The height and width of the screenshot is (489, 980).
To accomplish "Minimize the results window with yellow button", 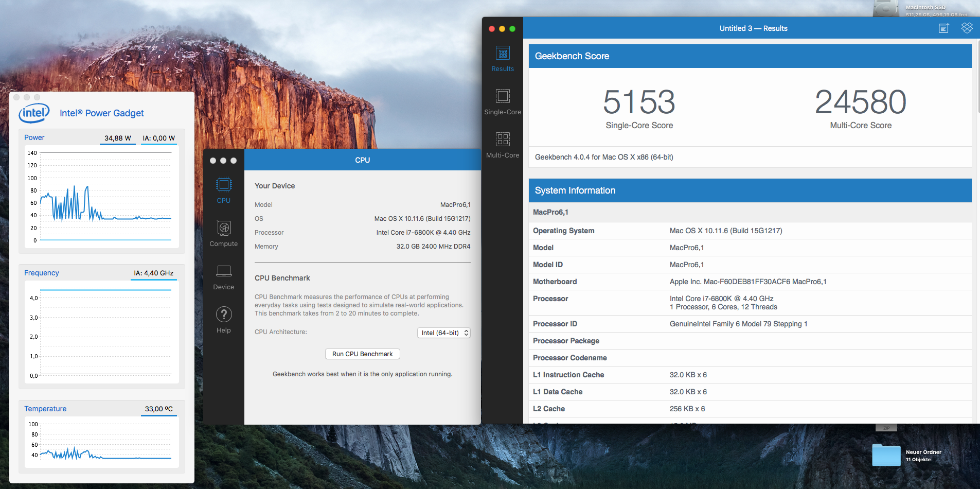I will click(x=502, y=29).
